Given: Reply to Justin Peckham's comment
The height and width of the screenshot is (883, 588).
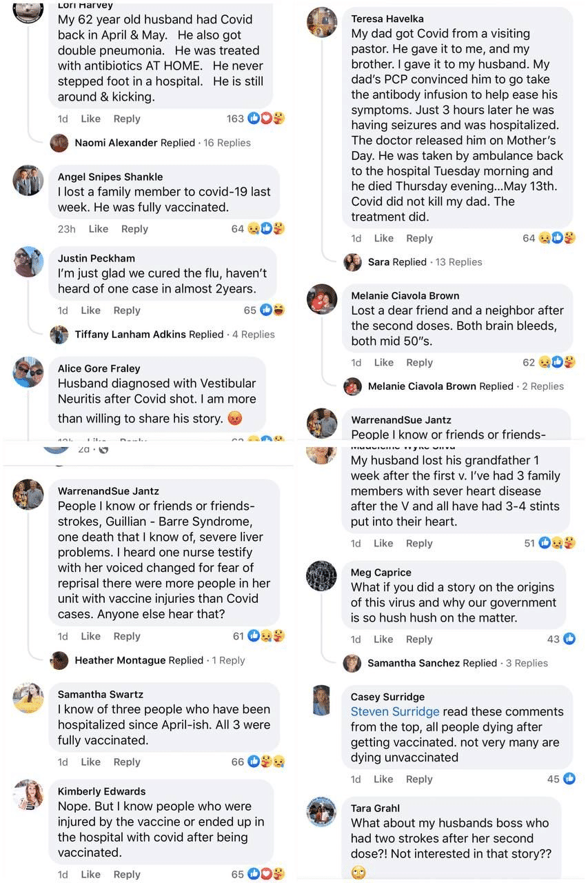Looking at the screenshot, I should click(127, 310).
